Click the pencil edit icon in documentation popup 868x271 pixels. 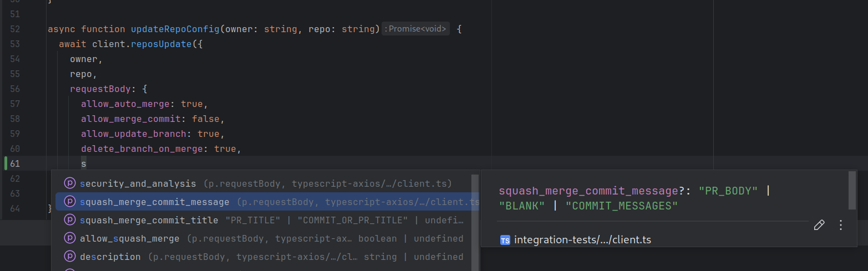coord(819,225)
